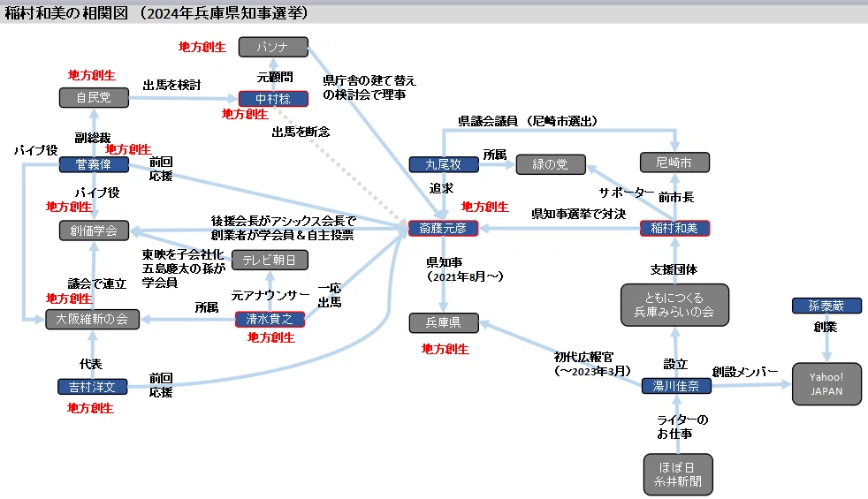This screenshot has height=499, width=868.
Task: Click the label 創設メンバー
Action: click(x=745, y=373)
